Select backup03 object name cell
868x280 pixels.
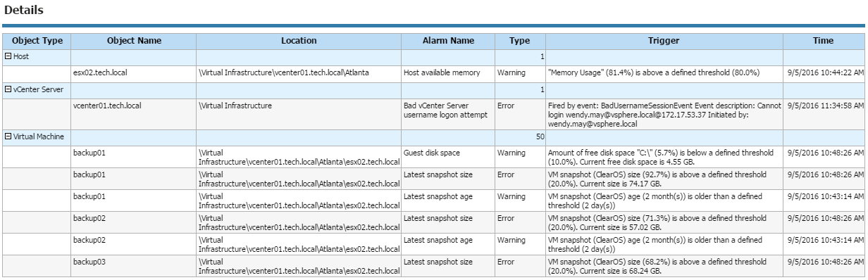[134, 266]
